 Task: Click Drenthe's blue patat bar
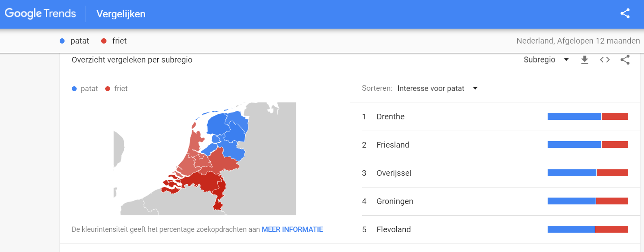pos(574,117)
